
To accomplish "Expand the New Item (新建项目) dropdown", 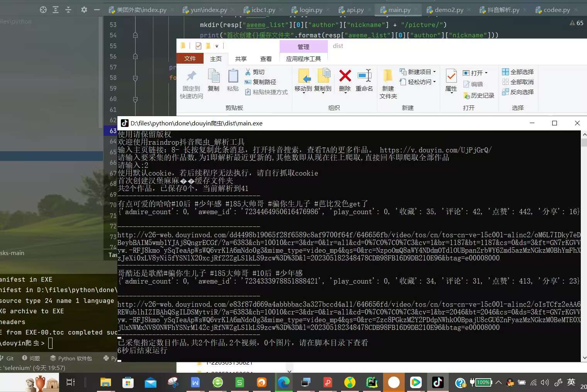I will 434,72.
